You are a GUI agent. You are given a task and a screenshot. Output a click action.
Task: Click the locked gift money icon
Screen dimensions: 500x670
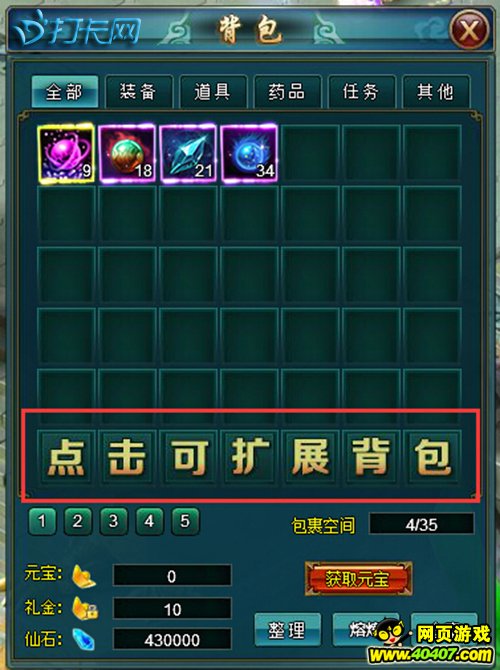pos(84,608)
